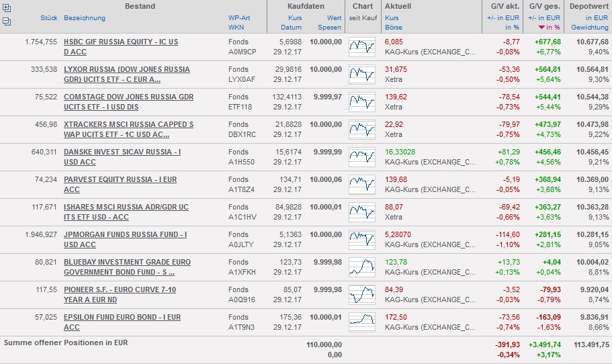Click current price 6,085 for HSBC
The height and width of the screenshot is (364, 612).
[394, 42]
